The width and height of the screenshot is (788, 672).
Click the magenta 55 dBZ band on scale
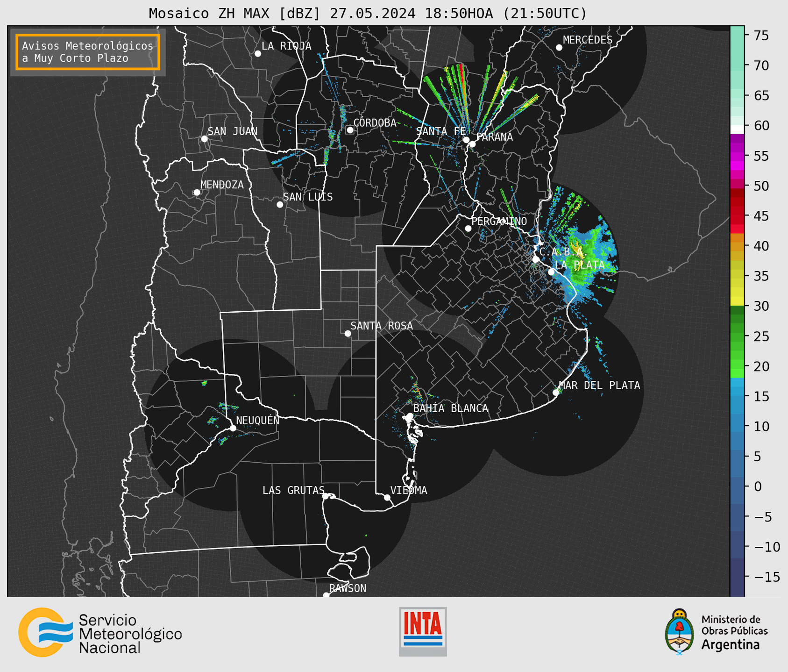coord(737,157)
